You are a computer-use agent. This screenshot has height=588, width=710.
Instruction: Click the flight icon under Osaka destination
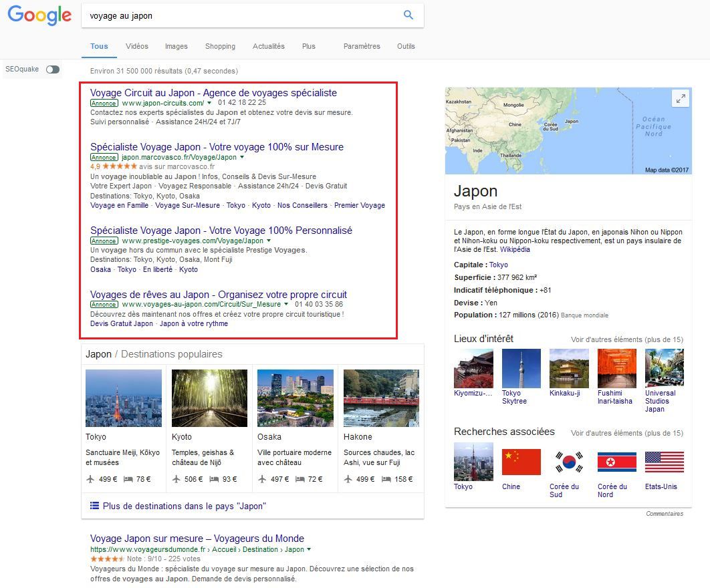click(262, 479)
